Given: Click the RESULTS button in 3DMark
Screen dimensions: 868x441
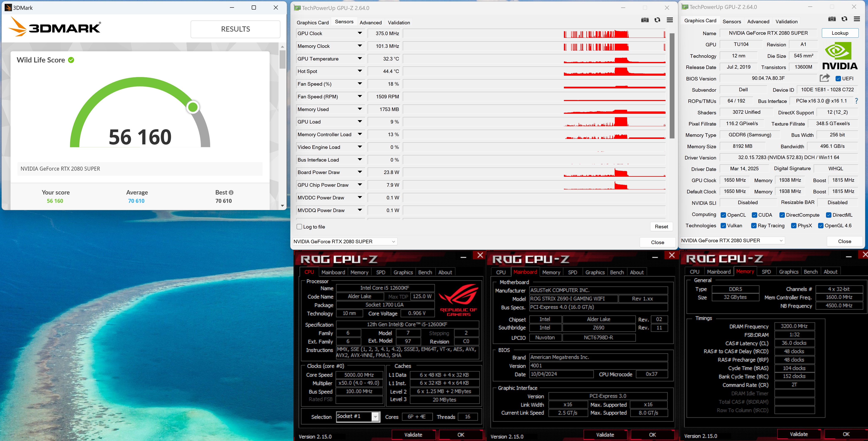Looking at the screenshot, I should pos(235,29).
